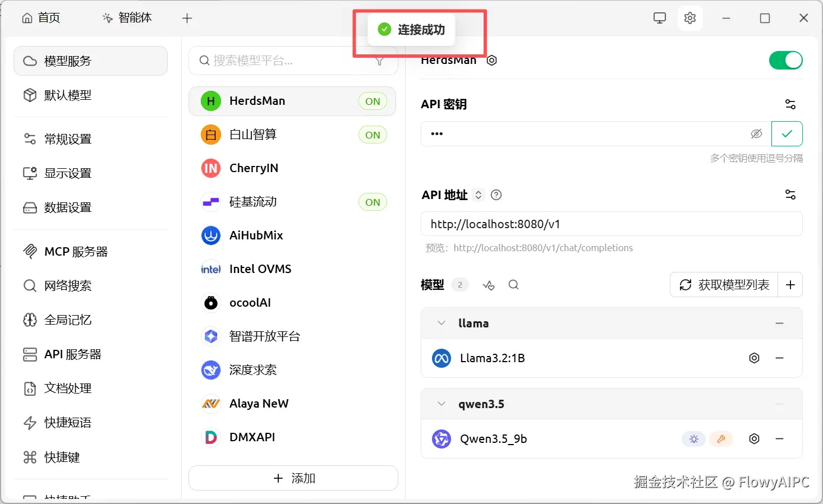Open API address settings sliders icon
The width and height of the screenshot is (823, 504).
pyautogui.click(x=790, y=195)
